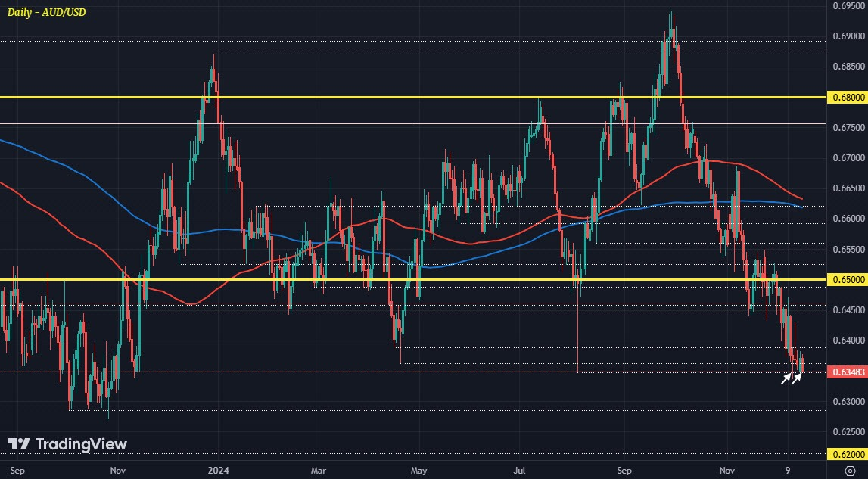
Task: Click the yellow 0.62000 price label
Action: tap(848, 454)
